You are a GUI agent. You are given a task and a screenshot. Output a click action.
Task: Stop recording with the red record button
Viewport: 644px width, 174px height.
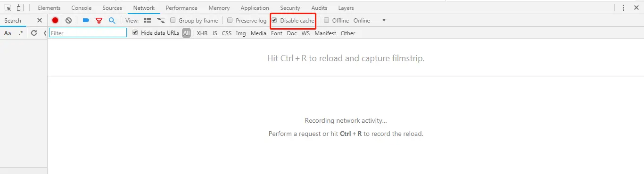55,20
